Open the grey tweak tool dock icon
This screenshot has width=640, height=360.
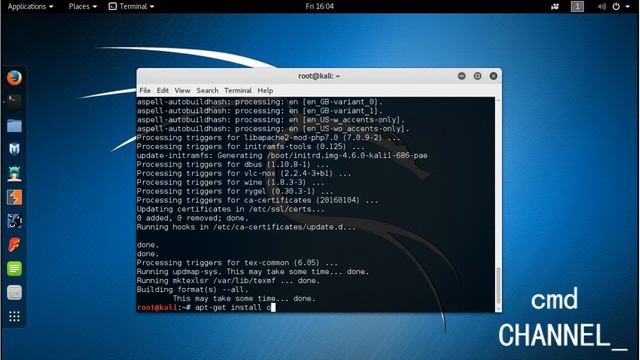pos(14,293)
